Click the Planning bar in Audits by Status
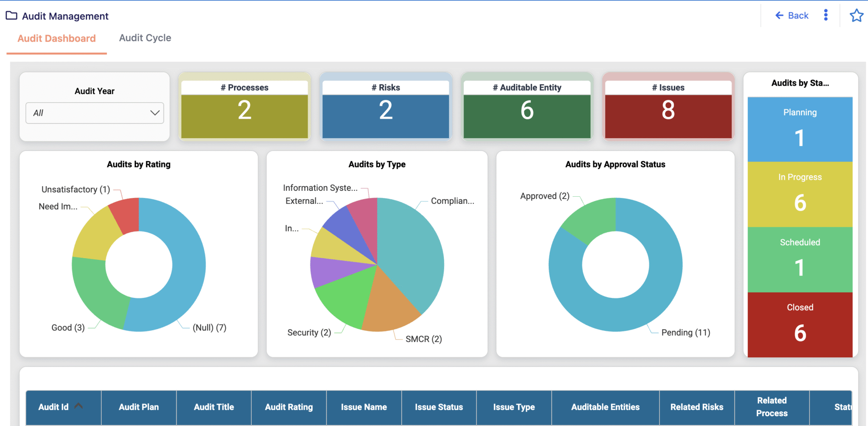 799,129
